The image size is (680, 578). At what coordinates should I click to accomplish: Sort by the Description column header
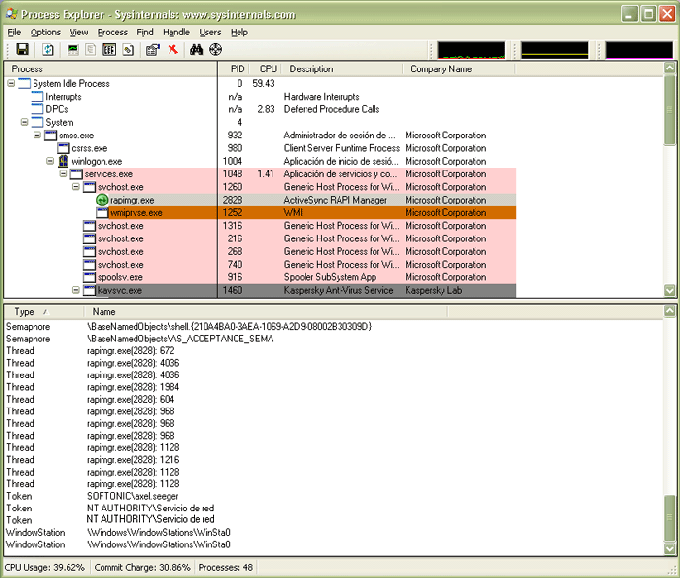tap(343, 69)
